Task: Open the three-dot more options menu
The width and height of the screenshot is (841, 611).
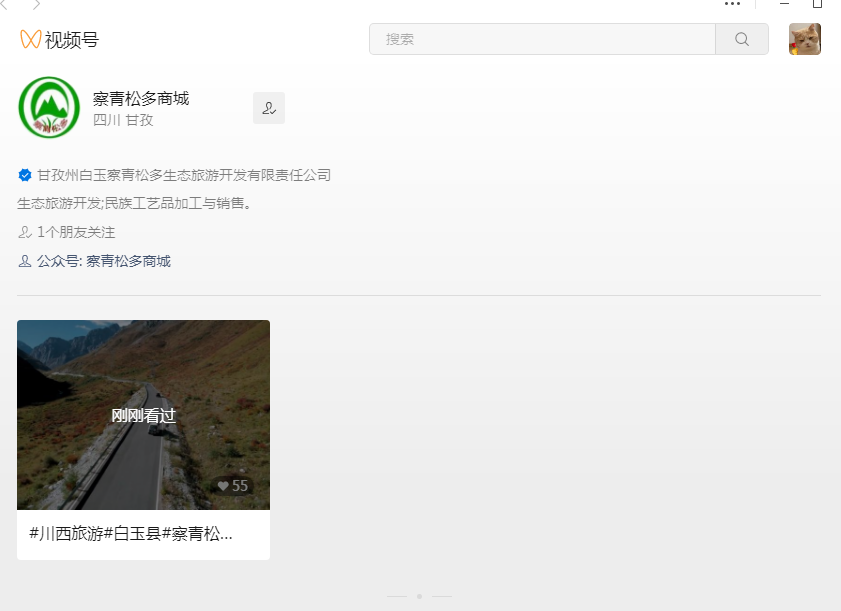Action: click(x=732, y=4)
